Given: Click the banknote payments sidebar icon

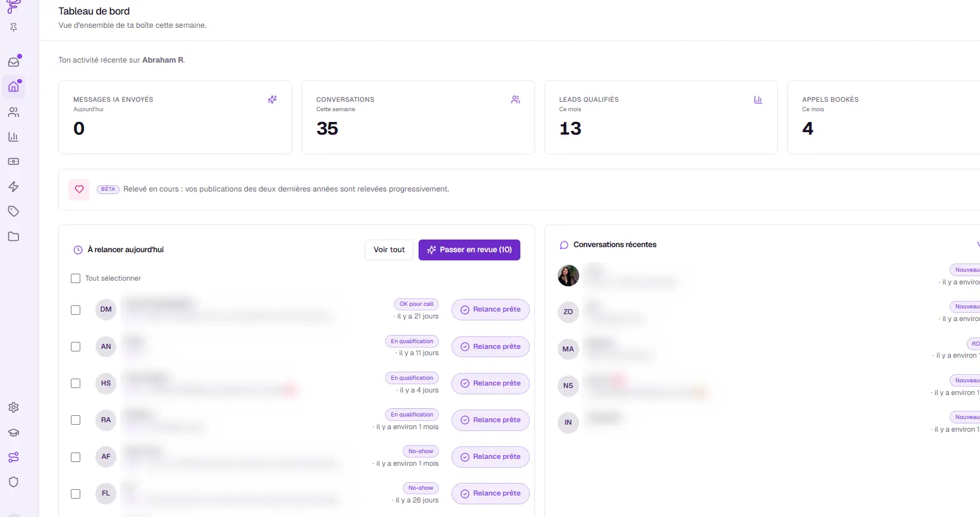Looking at the screenshot, I should click(x=13, y=162).
